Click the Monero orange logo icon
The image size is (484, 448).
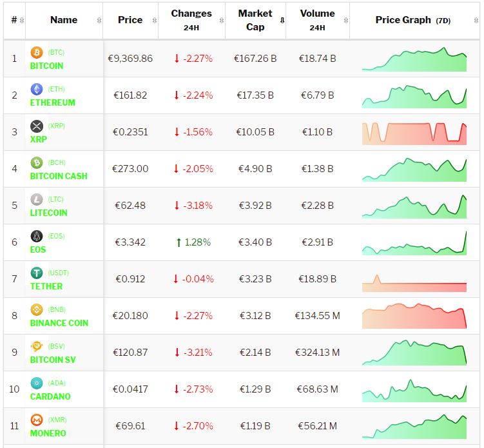click(x=37, y=420)
